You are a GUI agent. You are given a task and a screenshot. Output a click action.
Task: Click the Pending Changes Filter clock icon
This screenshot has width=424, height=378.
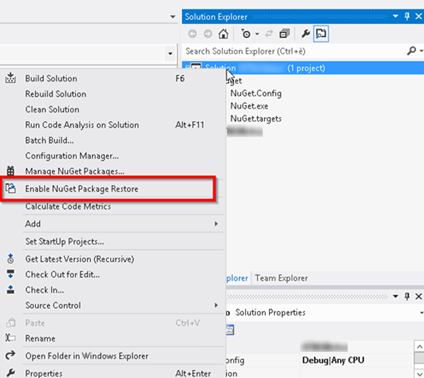246,34
